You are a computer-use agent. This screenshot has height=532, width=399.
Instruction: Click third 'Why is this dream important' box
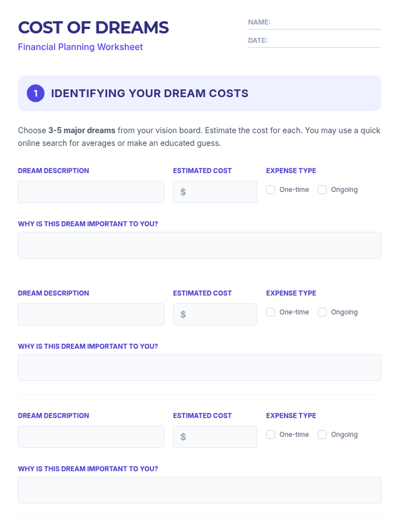click(x=199, y=490)
